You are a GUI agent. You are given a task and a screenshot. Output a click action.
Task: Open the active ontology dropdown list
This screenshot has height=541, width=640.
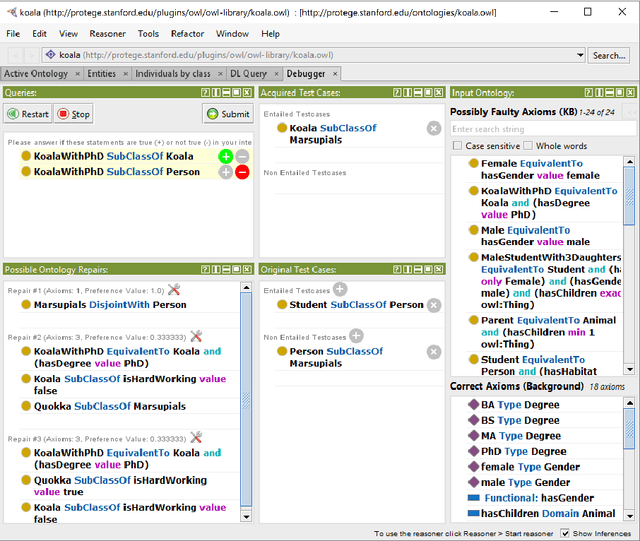click(580, 55)
